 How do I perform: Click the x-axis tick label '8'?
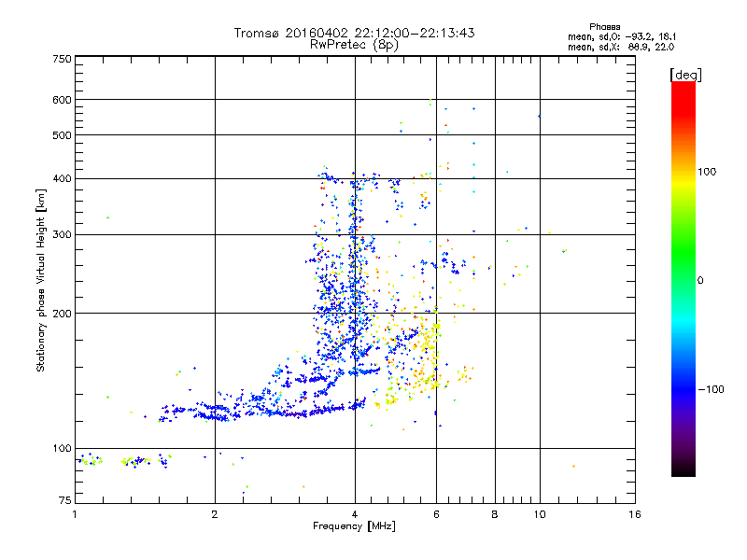tap(495, 514)
